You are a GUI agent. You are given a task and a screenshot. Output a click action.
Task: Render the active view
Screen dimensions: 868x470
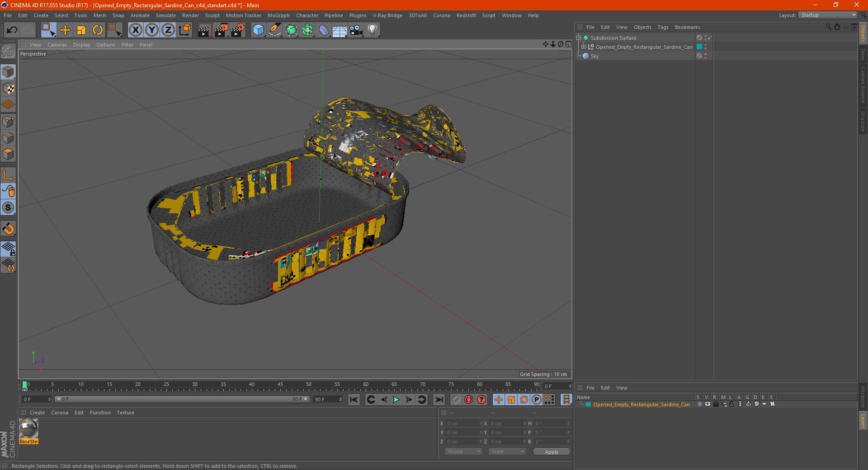204,30
